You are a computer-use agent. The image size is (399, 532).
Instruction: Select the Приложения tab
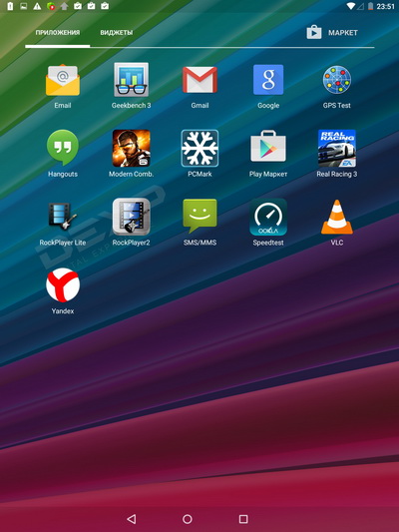click(x=58, y=33)
